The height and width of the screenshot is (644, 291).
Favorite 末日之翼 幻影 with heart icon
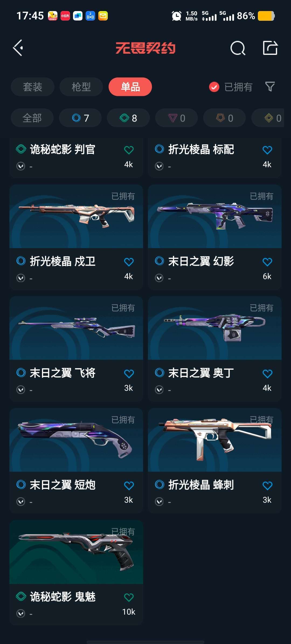(x=267, y=262)
